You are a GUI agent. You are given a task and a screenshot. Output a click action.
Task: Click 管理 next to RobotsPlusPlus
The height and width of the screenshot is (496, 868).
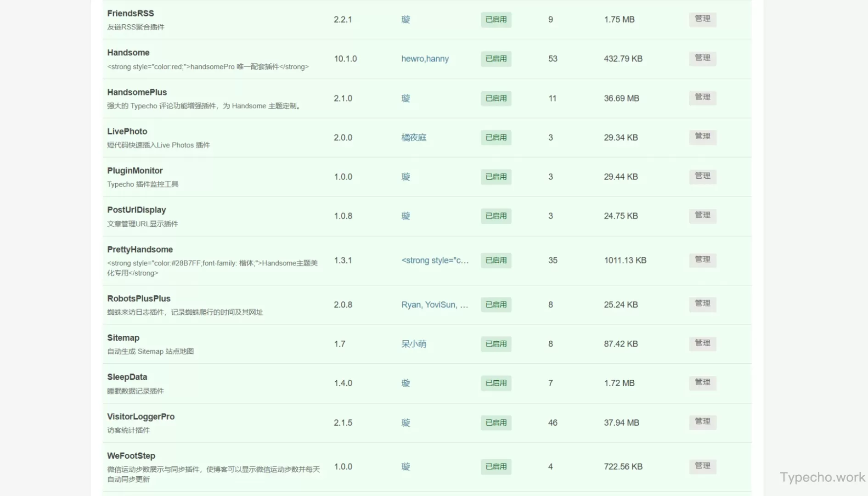point(702,304)
